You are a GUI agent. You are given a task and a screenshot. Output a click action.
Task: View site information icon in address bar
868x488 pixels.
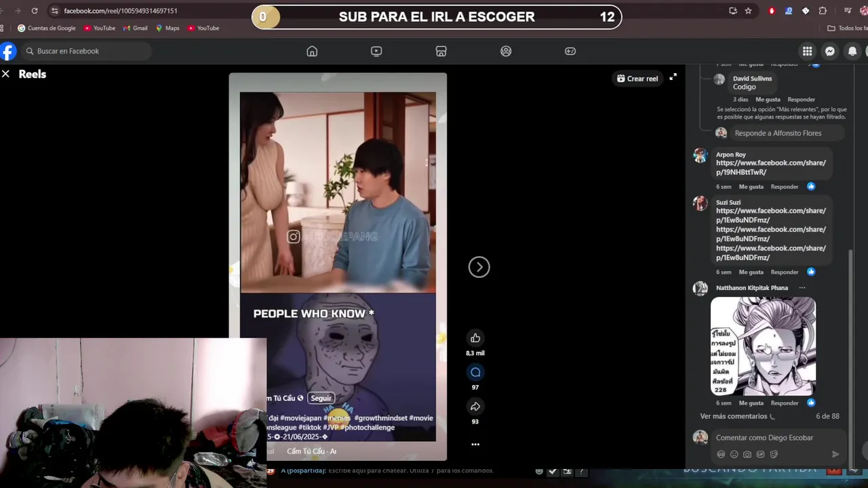coord(54,11)
